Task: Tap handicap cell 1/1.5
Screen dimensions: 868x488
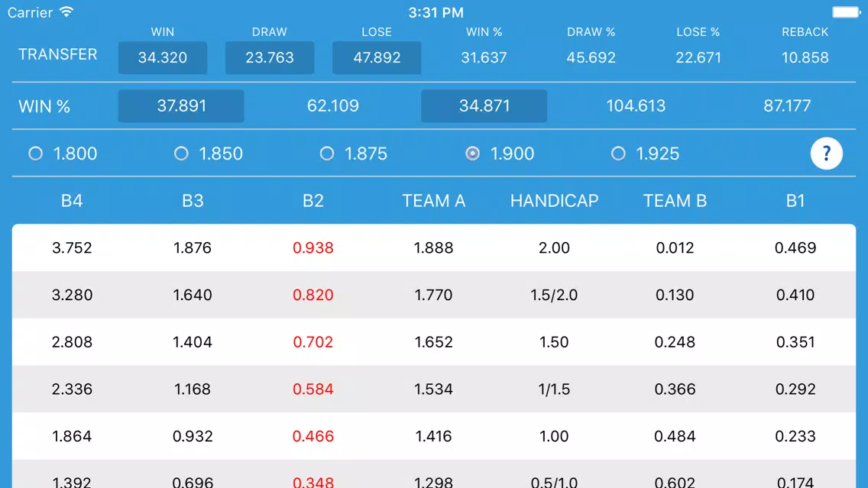Action: pyautogui.click(x=554, y=389)
